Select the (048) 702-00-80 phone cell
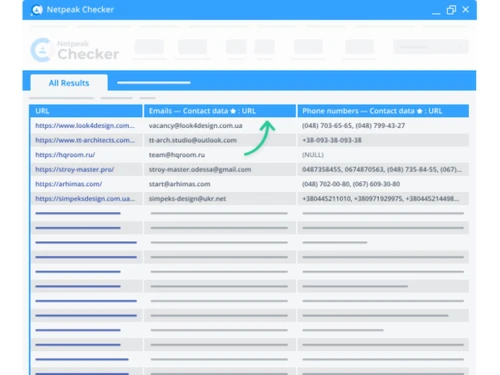Viewport: 500px width, 375px height. pos(383,184)
